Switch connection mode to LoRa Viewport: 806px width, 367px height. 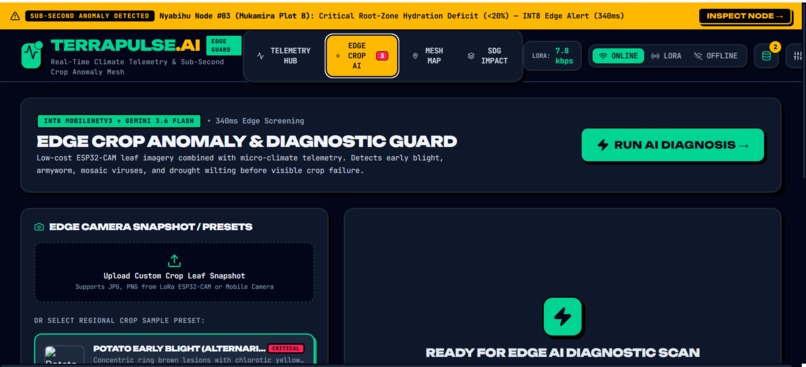coord(666,56)
